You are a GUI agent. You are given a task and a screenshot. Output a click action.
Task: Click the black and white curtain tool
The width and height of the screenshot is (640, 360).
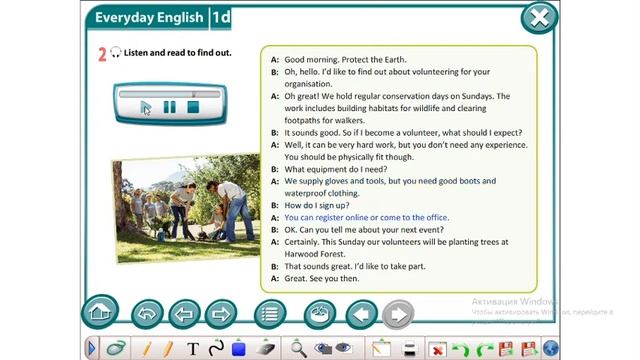tap(409, 349)
